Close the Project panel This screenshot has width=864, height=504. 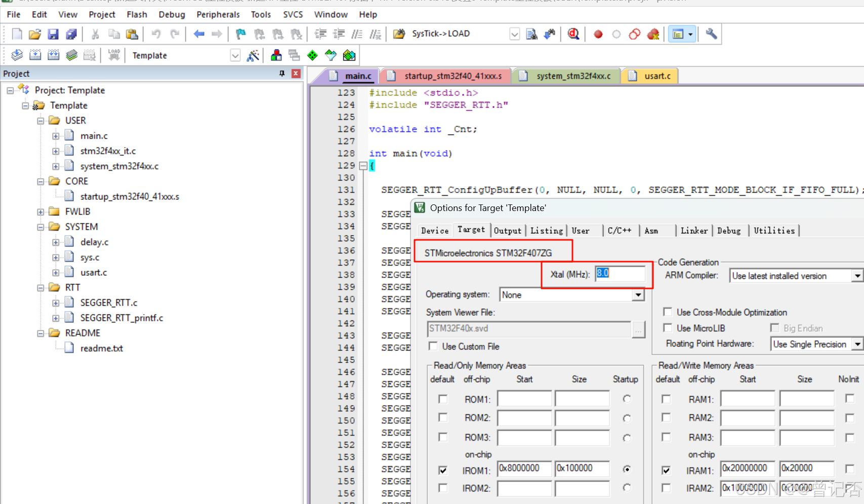(296, 73)
